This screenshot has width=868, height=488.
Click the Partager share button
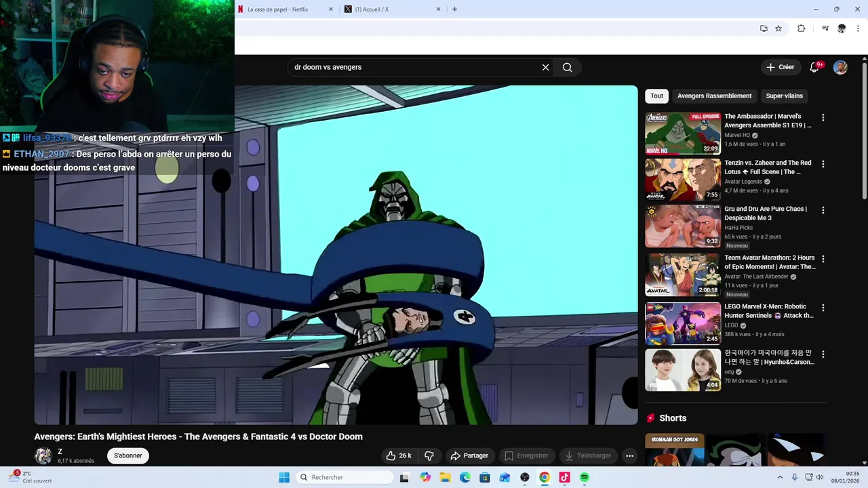click(x=469, y=455)
